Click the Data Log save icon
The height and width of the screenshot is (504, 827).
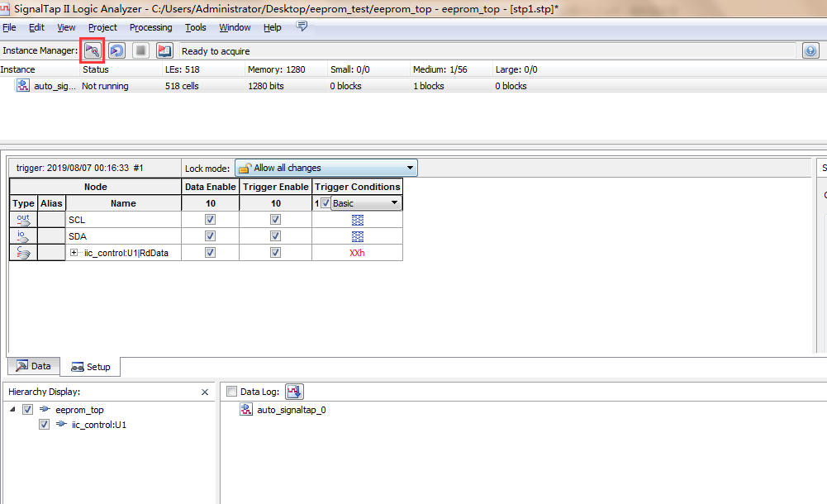pos(294,392)
